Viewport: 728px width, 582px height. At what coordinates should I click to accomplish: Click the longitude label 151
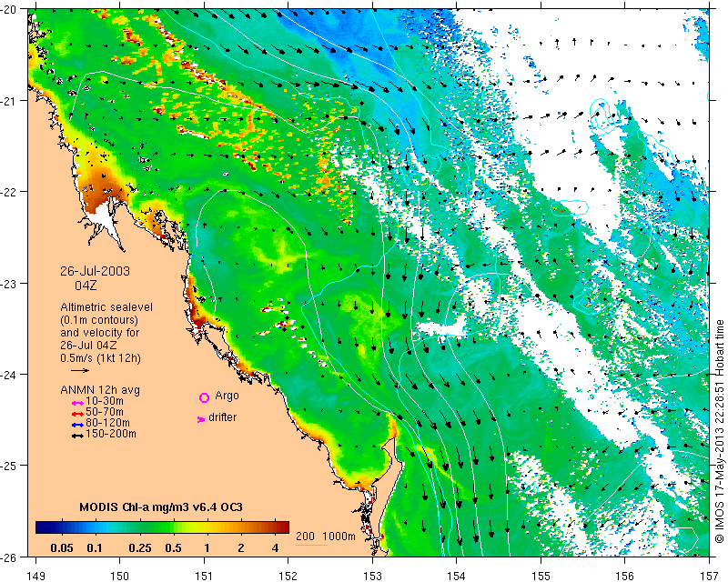[204, 576]
